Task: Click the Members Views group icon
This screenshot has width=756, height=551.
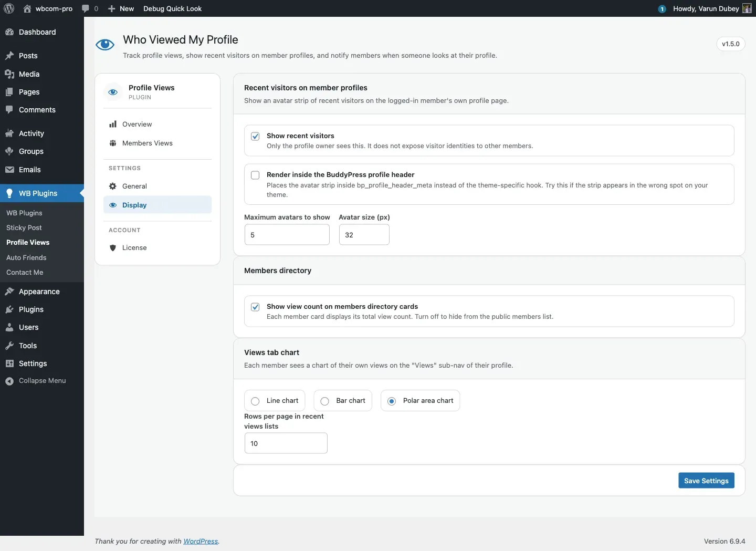Action: 113,143
